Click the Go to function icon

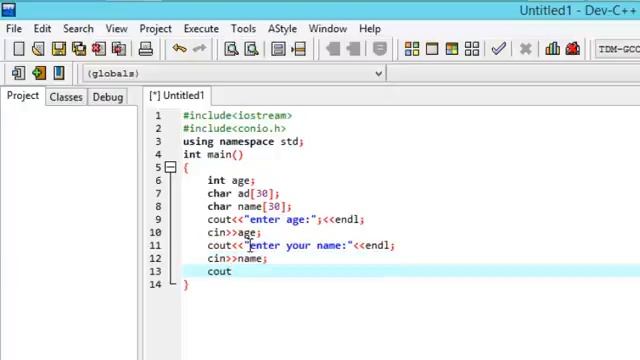278,49
